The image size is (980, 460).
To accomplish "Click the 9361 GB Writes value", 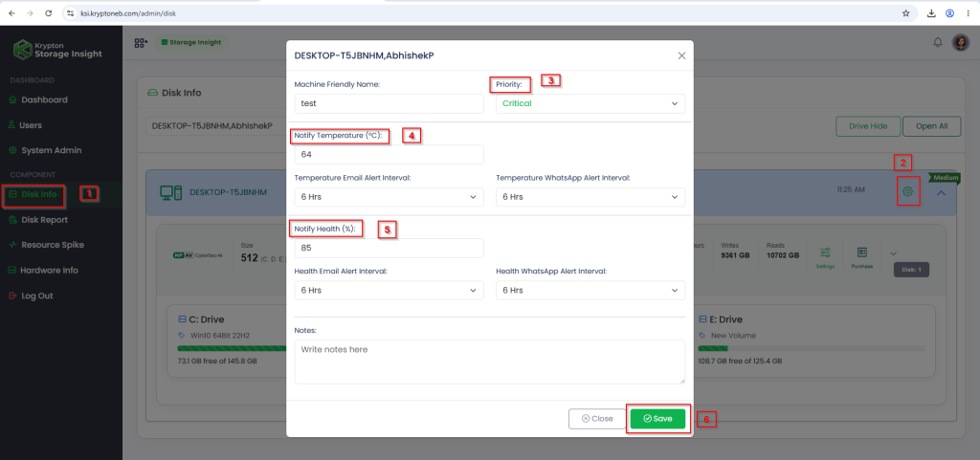I will tap(735, 255).
